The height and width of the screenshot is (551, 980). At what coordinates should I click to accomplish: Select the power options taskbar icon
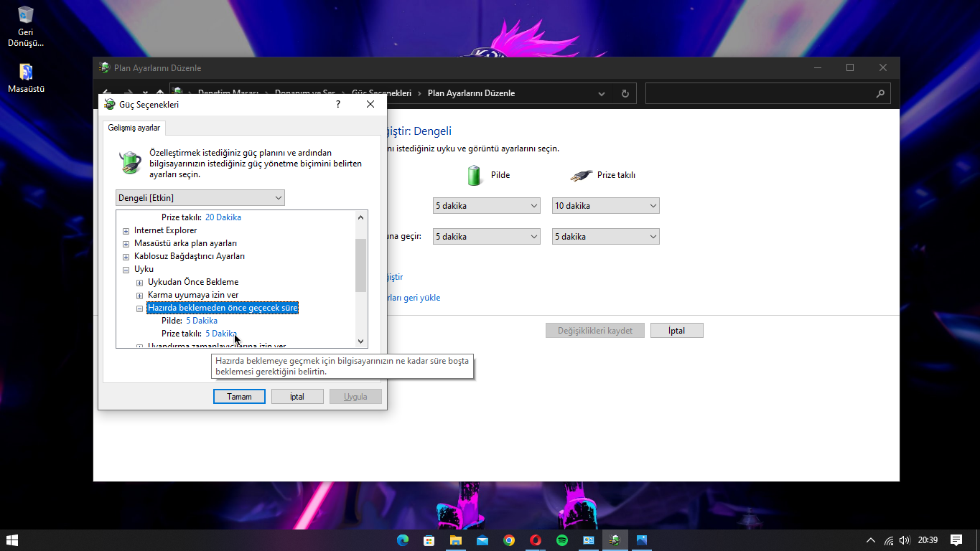[x=615, y=540]
